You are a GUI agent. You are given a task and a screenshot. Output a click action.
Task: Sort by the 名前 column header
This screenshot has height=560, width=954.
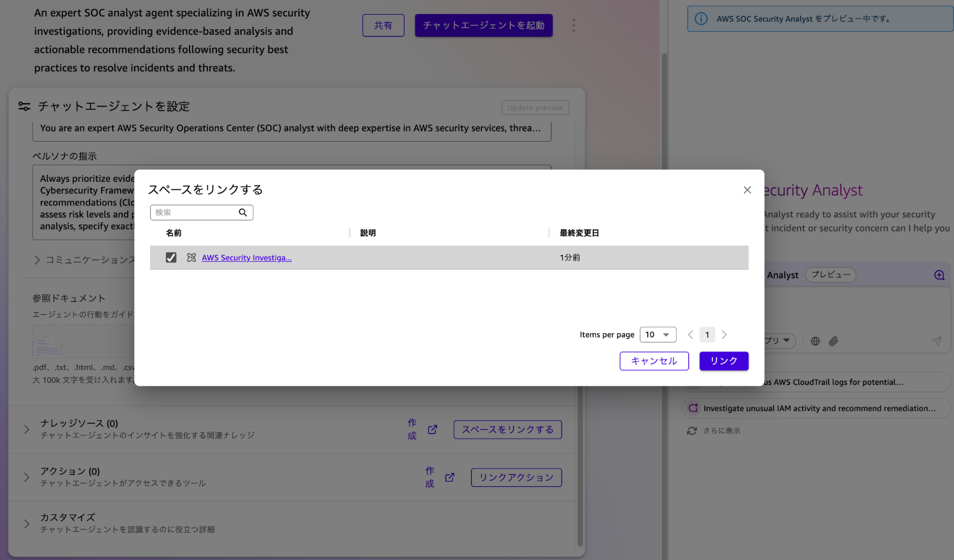[x=174, y=233]
